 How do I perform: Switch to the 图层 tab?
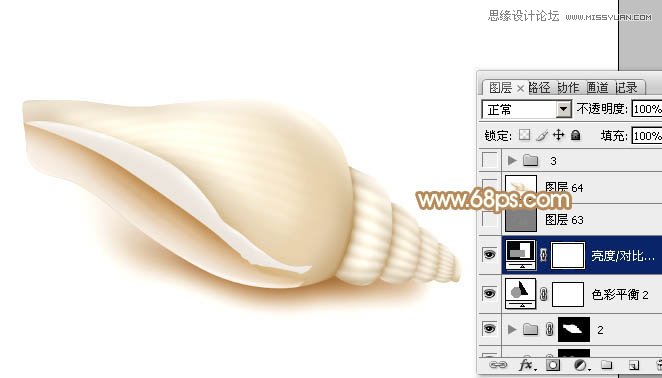pyautogui.click(x=500, y=88)
